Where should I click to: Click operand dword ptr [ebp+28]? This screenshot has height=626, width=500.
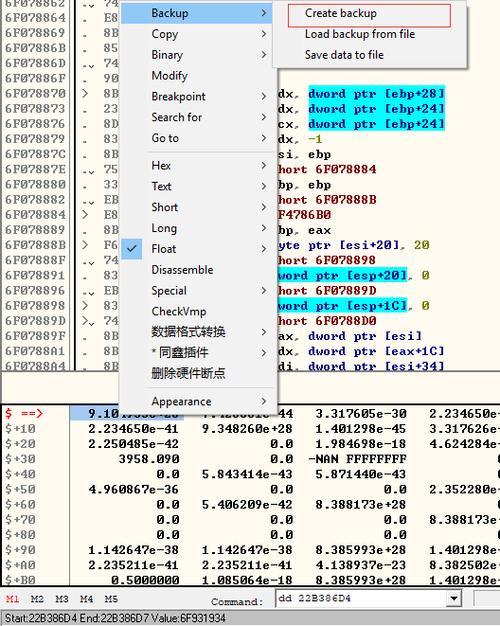point(376,93)
